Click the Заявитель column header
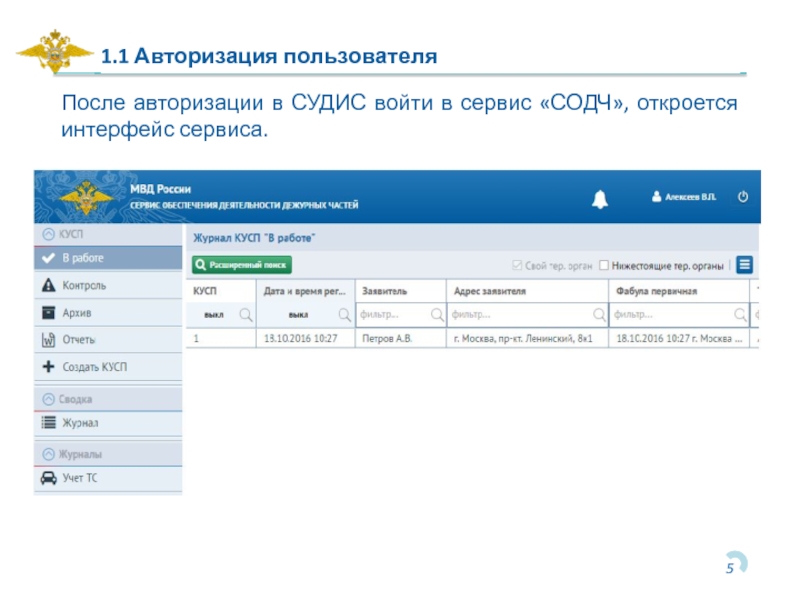The width and height of the screenshot is (800, 600). (x=401, y=291)
